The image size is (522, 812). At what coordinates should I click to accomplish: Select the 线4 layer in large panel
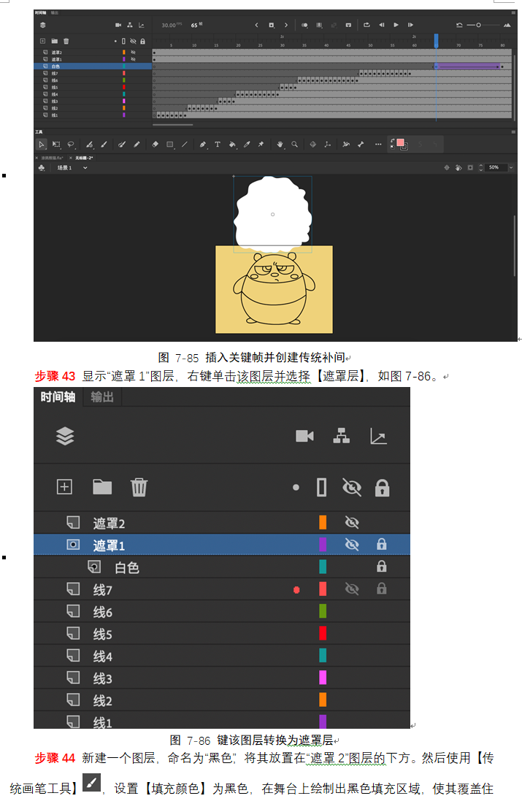[222, 656]
